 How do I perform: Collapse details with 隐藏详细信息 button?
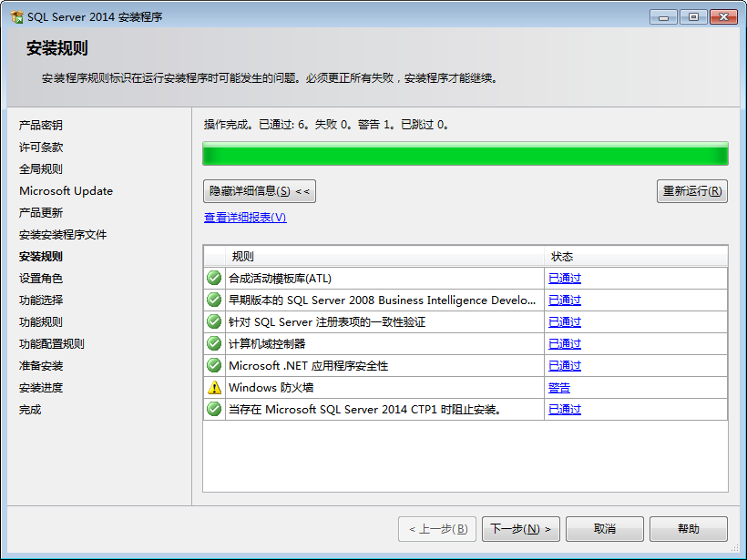tap(258, 191)
